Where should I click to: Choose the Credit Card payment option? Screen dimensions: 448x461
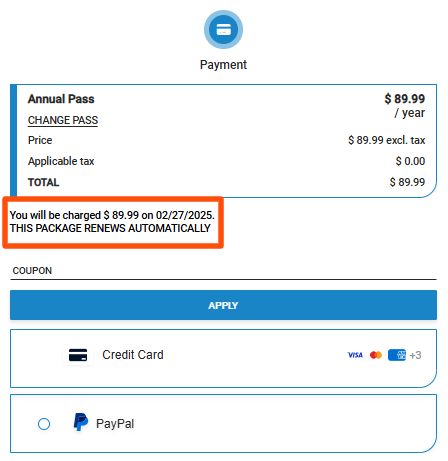click(223, 358)
